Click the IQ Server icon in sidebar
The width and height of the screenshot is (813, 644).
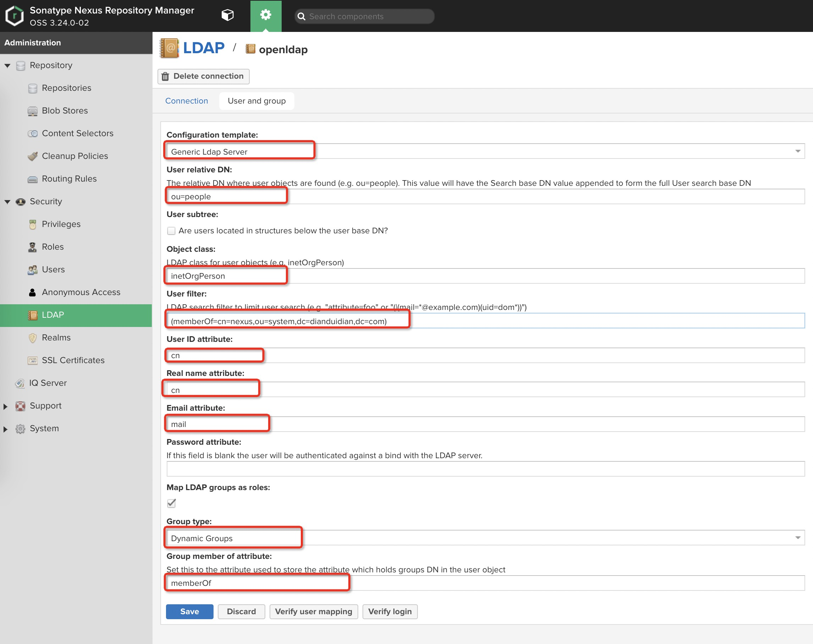pyautogui.click(x=20, y=383)
